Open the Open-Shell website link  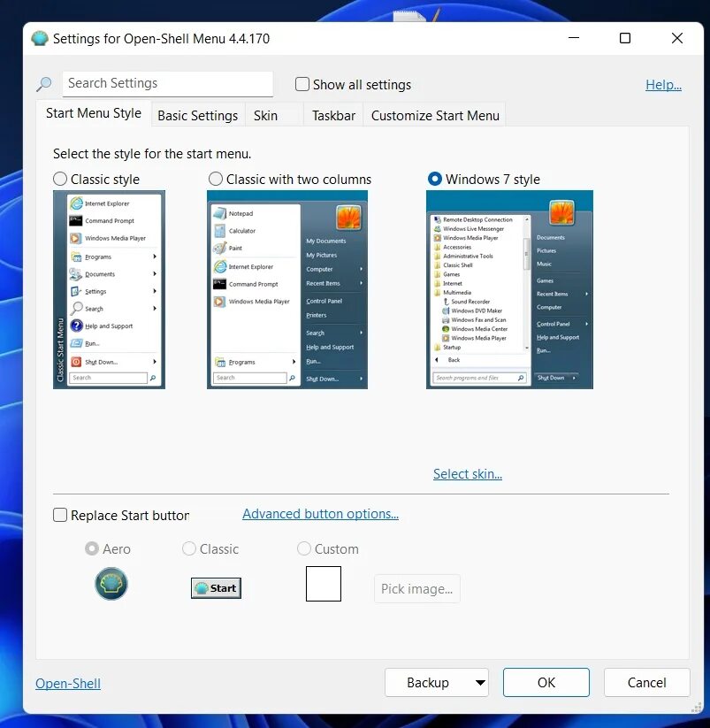coord(68,684)
